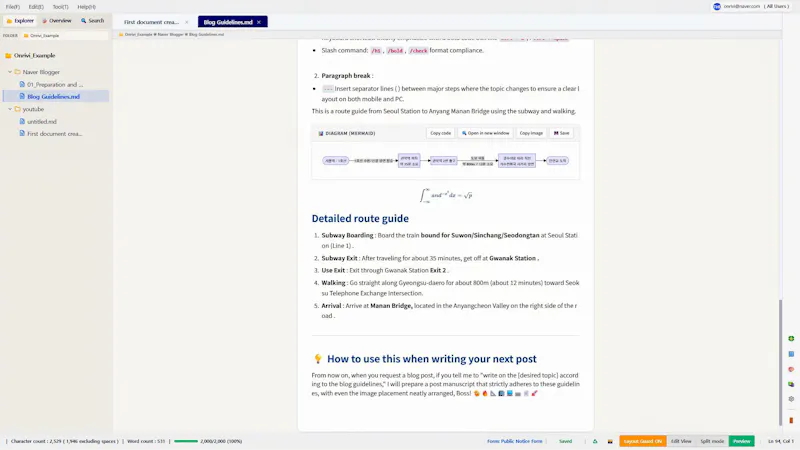The width and height of the screenshot is (800, 450).
Task: Click the Naver Blogger folder icon
Action: (x=17, y=72)
